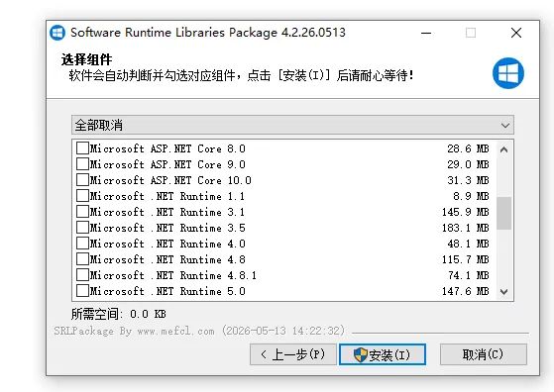Enable Microsoft .NET Runtime 3.1 checkbox
Image resolution: width=554 pixels, height=392 pixels.
click(82, 212)
